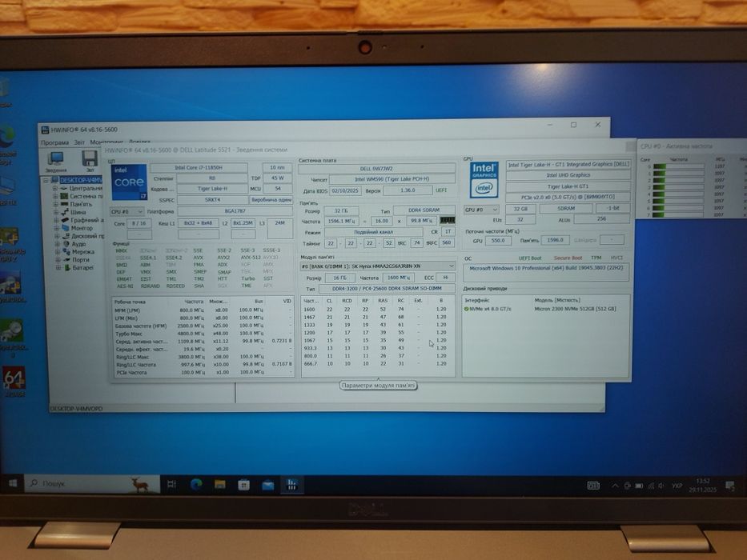Click the Intel UHD Graphics field
This screenshot has height=560, width=747.
coord(568,175)
